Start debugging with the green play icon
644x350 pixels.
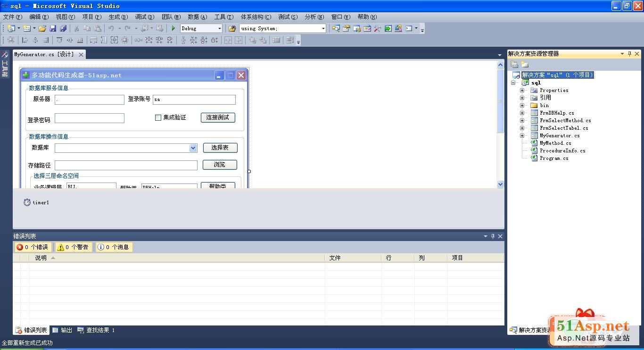173,28
